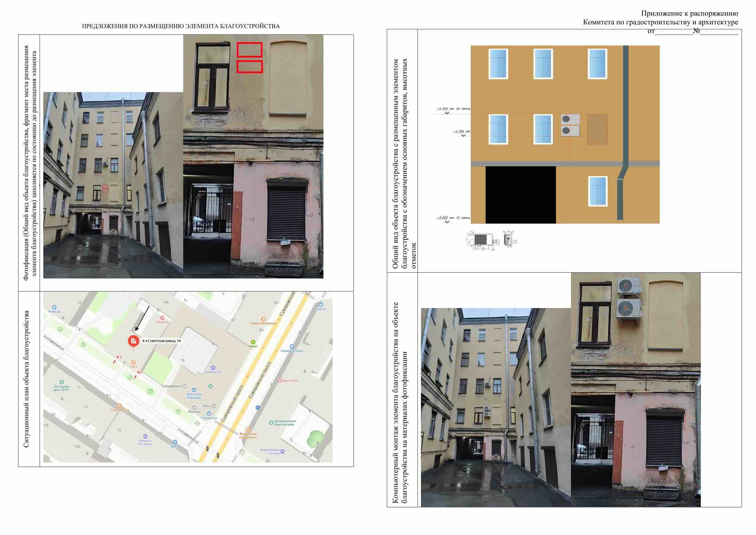Click building number 14Б on the map
This screenshot has width=756, height=535.
coord(166,302)
